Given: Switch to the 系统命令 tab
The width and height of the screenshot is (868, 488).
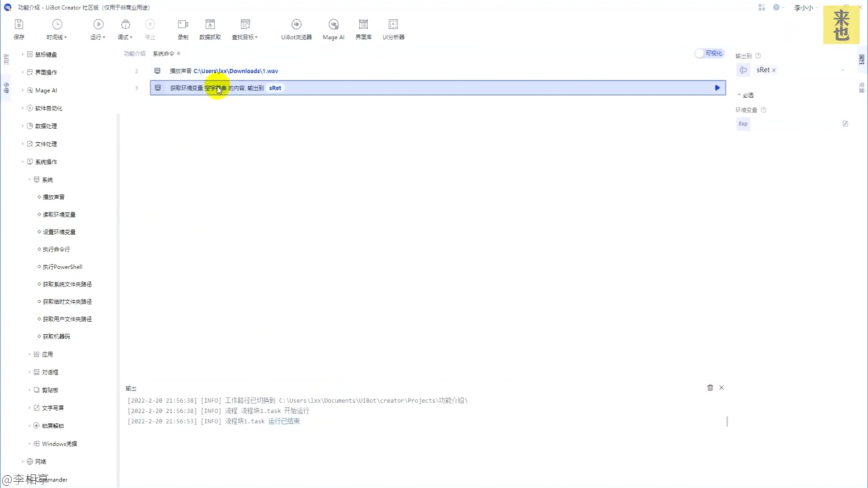Looking at the screenshot, I should click(x=164, y=54).
